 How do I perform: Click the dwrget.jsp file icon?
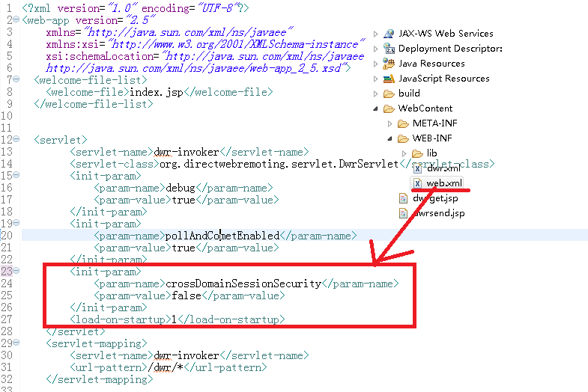coord(403,198)
